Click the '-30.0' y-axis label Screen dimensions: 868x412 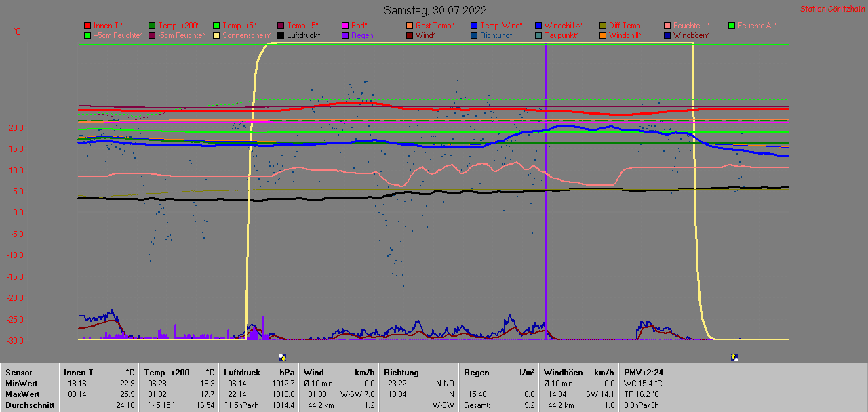click(15, 340)
